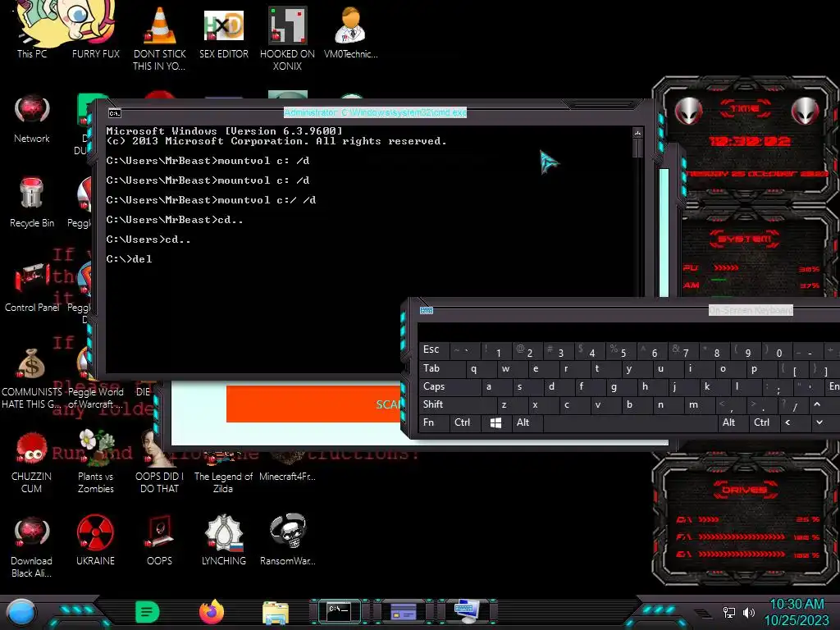Open the computer keyboard taskbar button

[x=467, y=611]
